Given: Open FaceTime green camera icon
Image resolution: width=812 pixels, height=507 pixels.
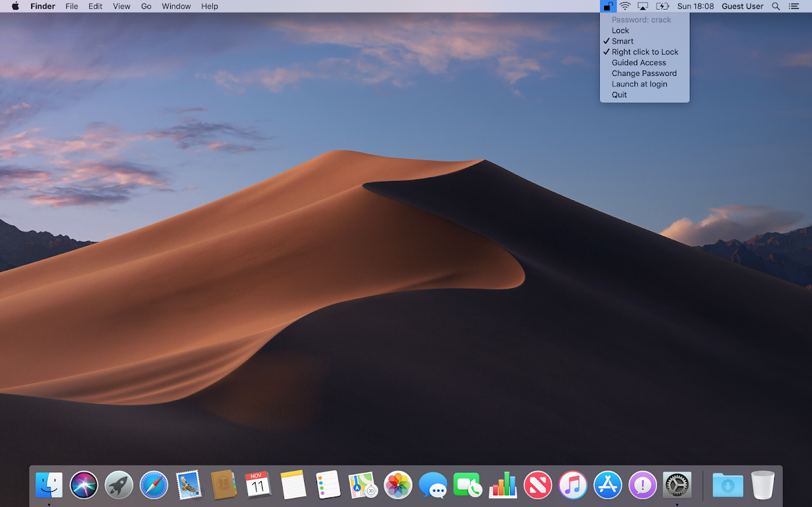Looking at the screenshot, I should pos(468,486).
